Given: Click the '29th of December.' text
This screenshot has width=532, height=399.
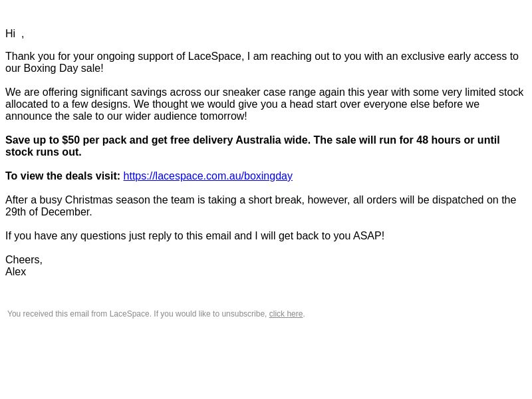Looking at the screenshot, I should point(49,212).
